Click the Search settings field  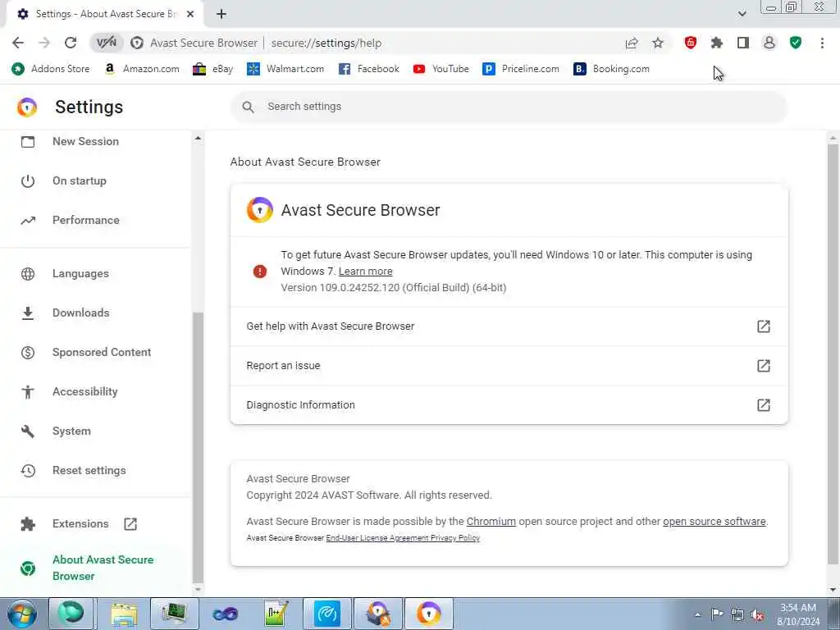pyautogui.click(x=509, y=107)
